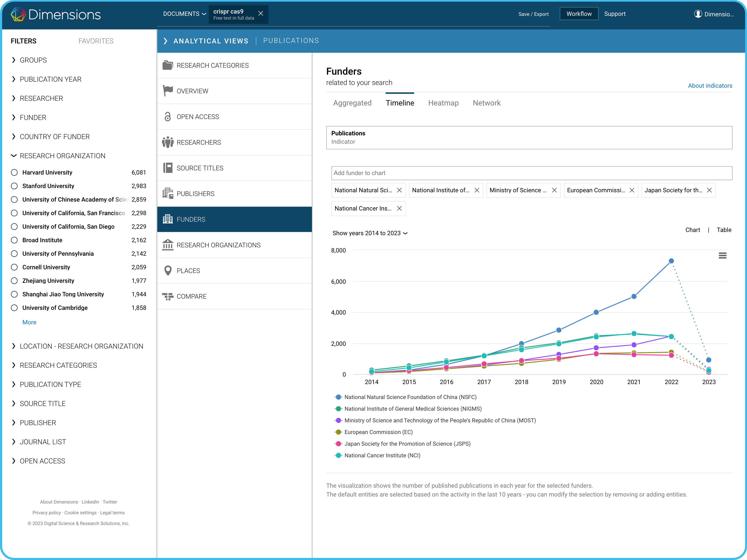Open the chart hamburger menu icon
Viewport: 747px width, 560px height.
coord(722,255)
